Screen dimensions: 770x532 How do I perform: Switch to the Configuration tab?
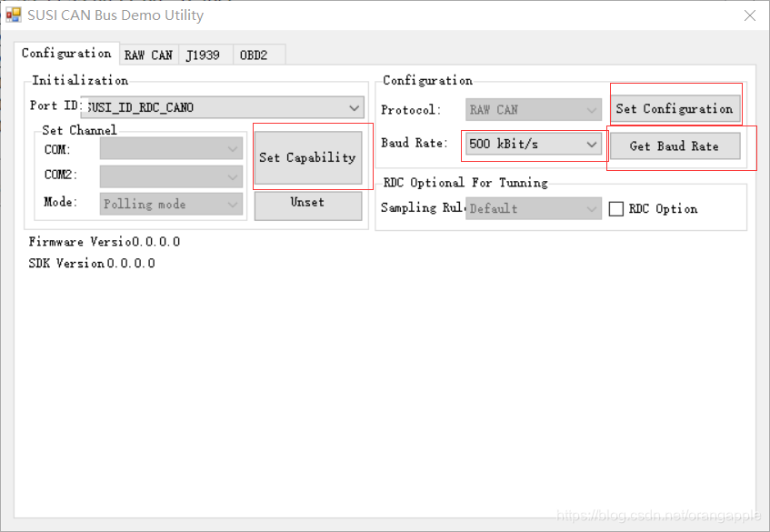66,53
